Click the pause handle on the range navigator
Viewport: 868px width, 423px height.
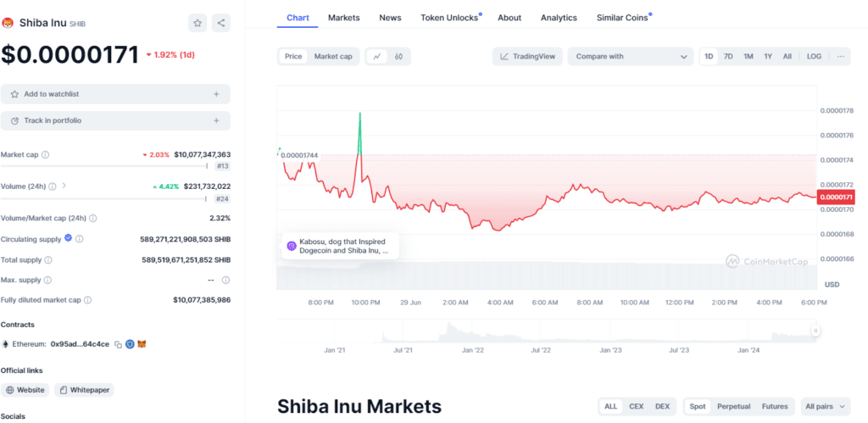coord(815,331)
